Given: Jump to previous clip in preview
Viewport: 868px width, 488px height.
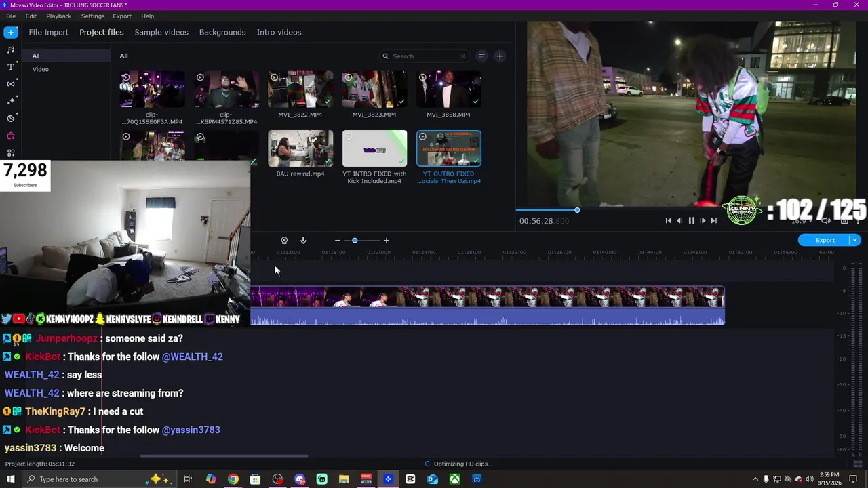Looking at the screenshot, I should (669, 220).
